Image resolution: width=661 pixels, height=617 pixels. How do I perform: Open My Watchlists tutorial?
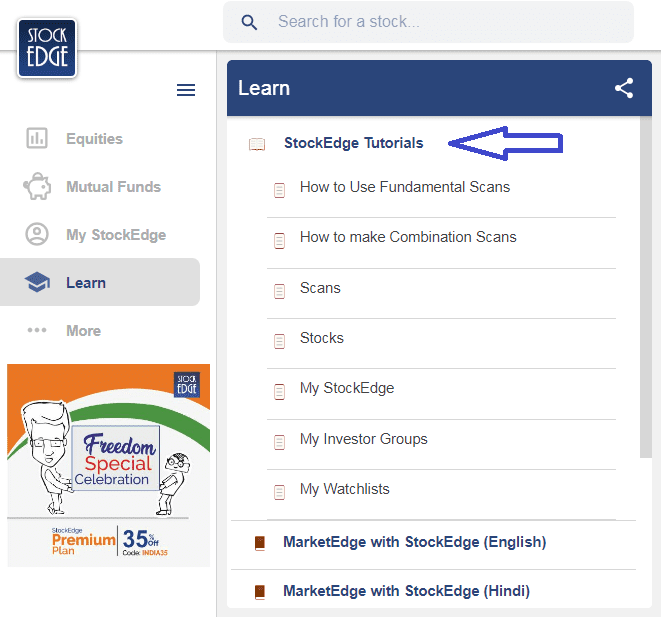point(345,489)
